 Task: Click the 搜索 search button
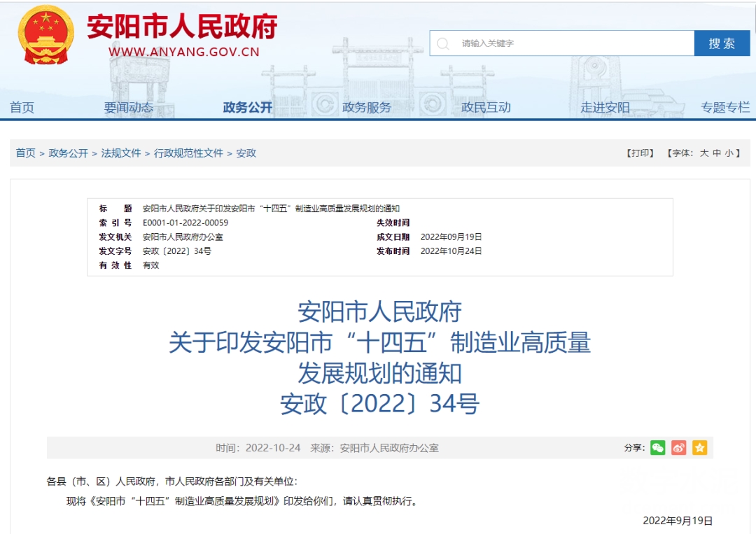click(x=722, y=43)
